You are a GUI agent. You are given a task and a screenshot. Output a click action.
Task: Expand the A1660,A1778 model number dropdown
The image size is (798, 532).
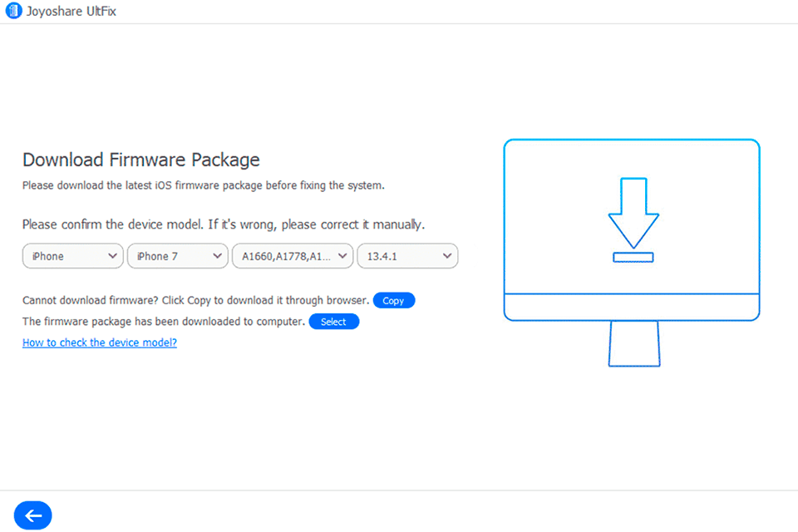[293, 256]
